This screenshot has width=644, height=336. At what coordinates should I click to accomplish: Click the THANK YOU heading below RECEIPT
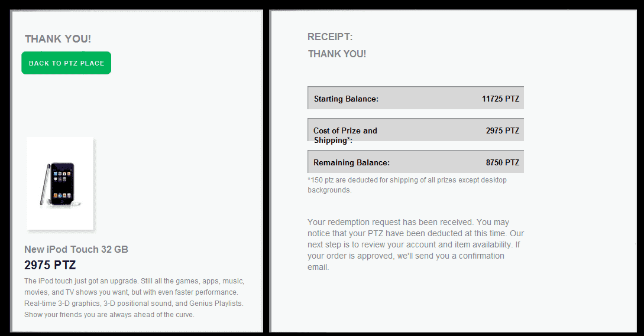pyautogui.click(x=337, y=54)
